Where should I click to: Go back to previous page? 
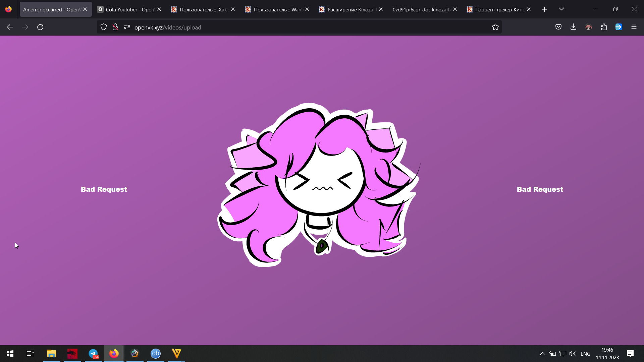tap(10, 27)
